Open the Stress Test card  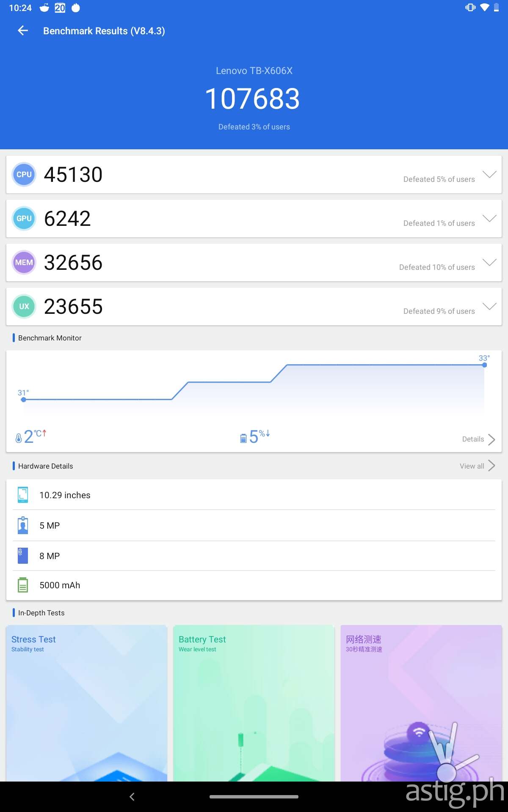(86, 703)
